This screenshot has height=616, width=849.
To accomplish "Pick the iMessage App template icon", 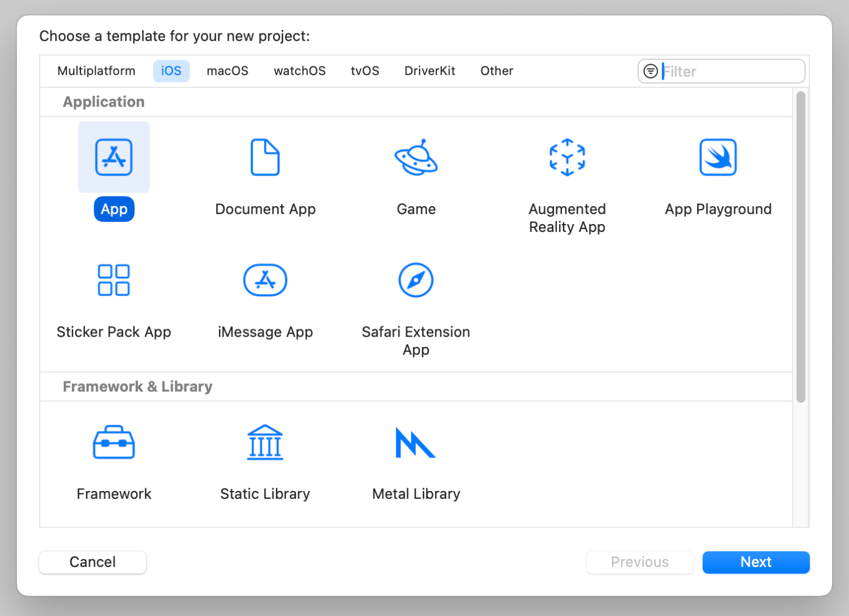I will pos(265,280).
